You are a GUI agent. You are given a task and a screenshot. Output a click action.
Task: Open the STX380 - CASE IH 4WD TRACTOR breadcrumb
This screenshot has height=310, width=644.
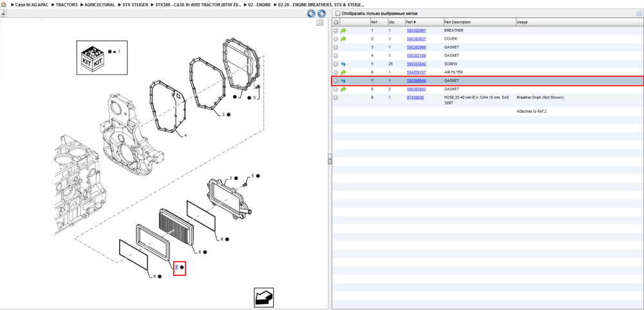tap(198, 5)
